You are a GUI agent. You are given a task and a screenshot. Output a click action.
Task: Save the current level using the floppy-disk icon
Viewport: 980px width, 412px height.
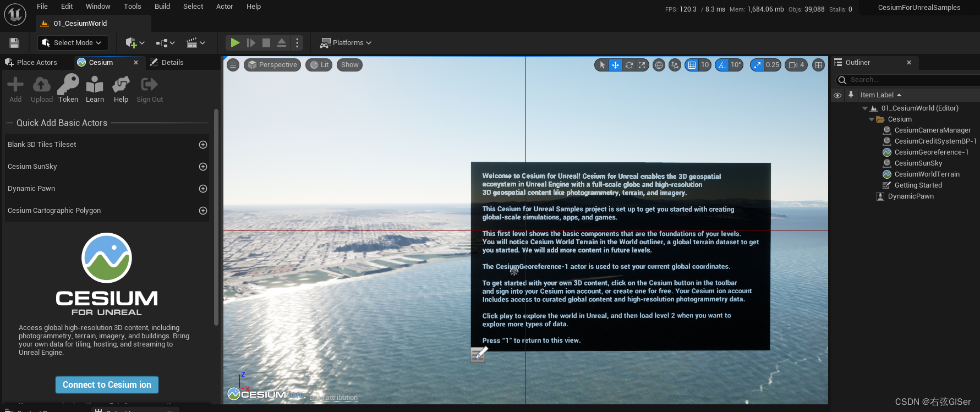[x=14, y=42]
